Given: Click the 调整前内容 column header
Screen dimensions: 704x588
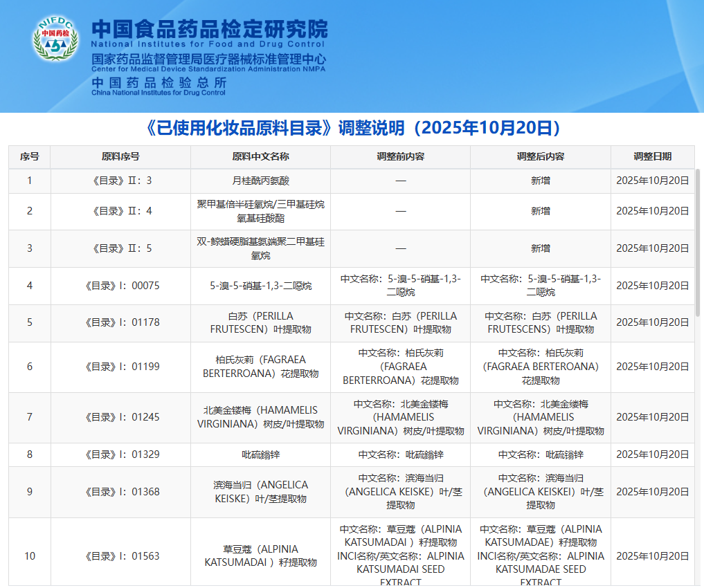Looking at the screenshot, I should coord(400,157).
